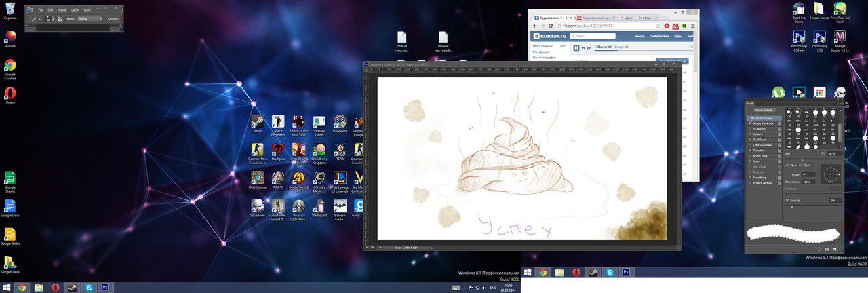Click the Brush Presets button

[764, 110]
